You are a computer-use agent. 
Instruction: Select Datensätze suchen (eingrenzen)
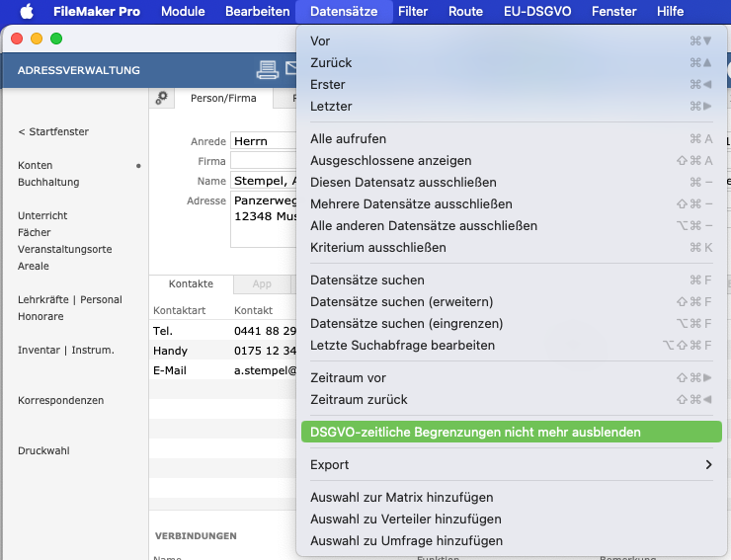pyautogui.click(x=512, y=324)
